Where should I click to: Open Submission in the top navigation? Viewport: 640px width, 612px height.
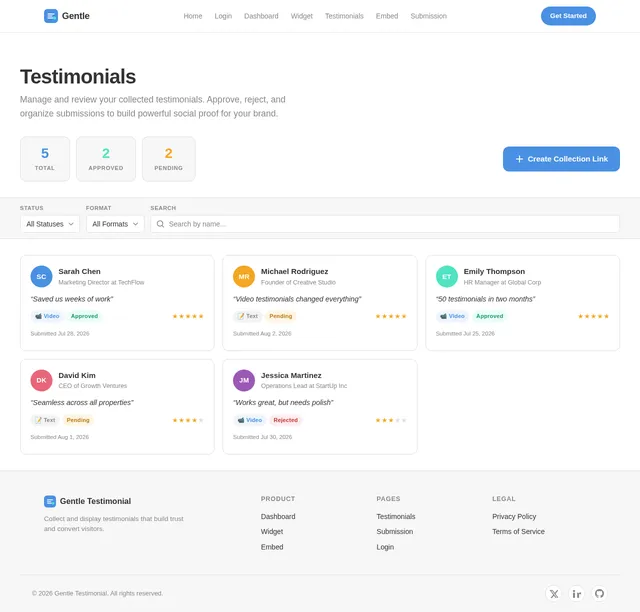tap(429, 16)
